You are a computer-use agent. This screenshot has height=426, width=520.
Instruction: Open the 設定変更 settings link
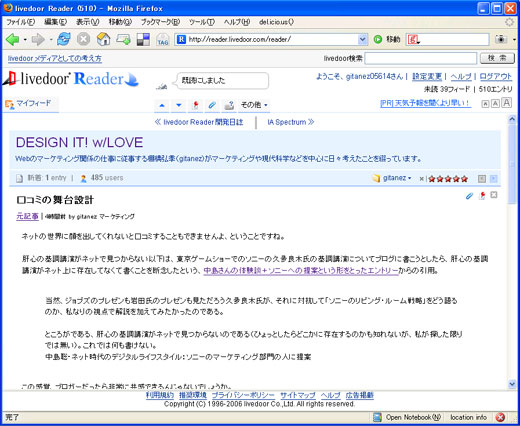tap(427, 77)
